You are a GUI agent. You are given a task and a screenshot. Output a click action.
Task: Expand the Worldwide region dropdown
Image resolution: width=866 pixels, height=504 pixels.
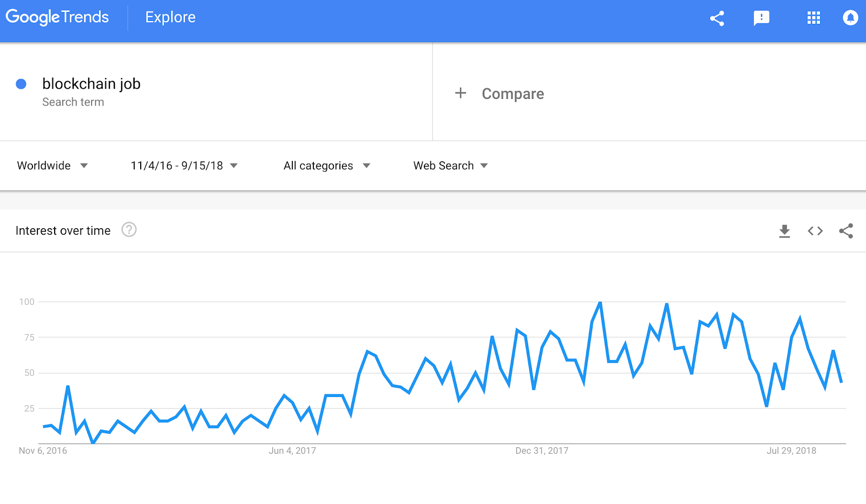pos(53,165)
